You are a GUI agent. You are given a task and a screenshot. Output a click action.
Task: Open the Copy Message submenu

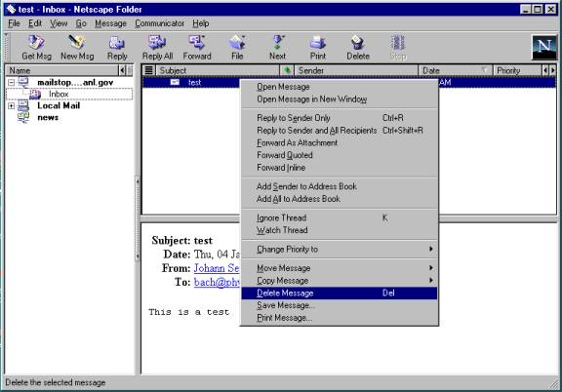340,280
